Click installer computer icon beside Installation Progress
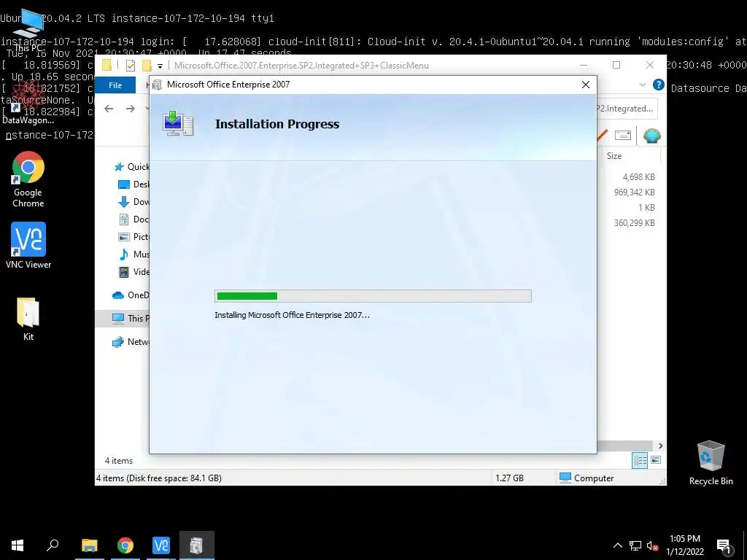Viewport: 747px width, 560px height. (x=178, y=124)
